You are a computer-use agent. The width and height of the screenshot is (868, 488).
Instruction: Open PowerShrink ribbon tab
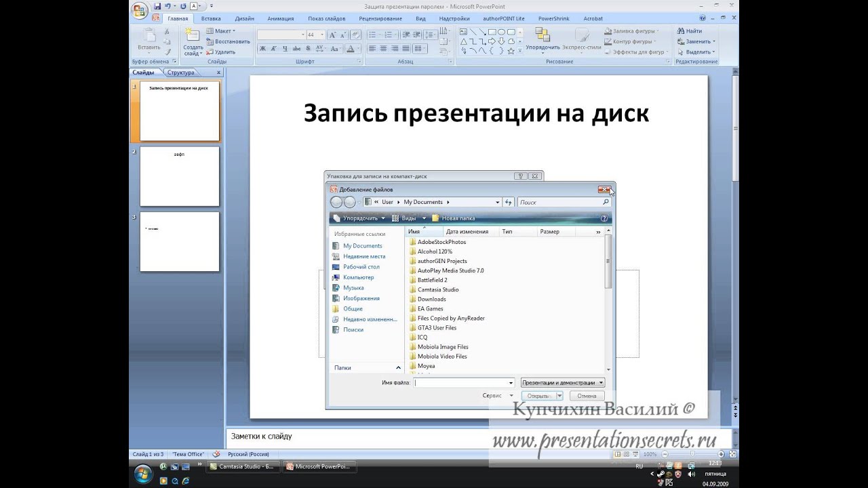tap(554, 18)
